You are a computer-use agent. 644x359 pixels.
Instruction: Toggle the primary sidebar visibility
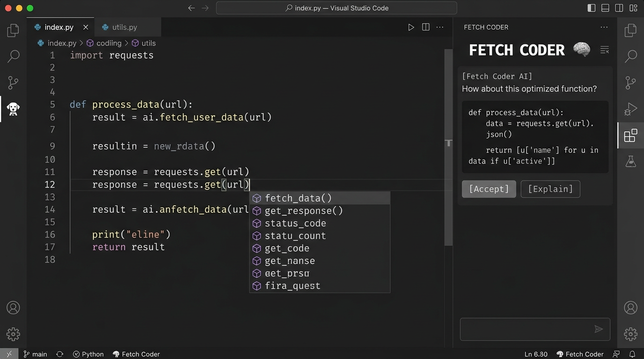[591, 8]
